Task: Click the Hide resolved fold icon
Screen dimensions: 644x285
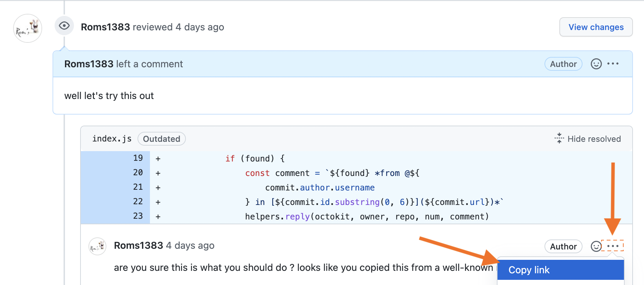Action: [x=559, y=138]
